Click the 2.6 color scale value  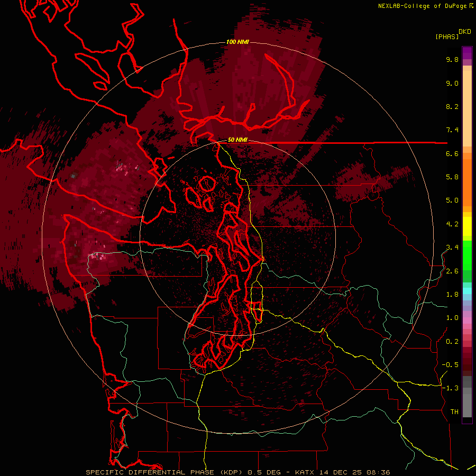[x=452, y=271]
